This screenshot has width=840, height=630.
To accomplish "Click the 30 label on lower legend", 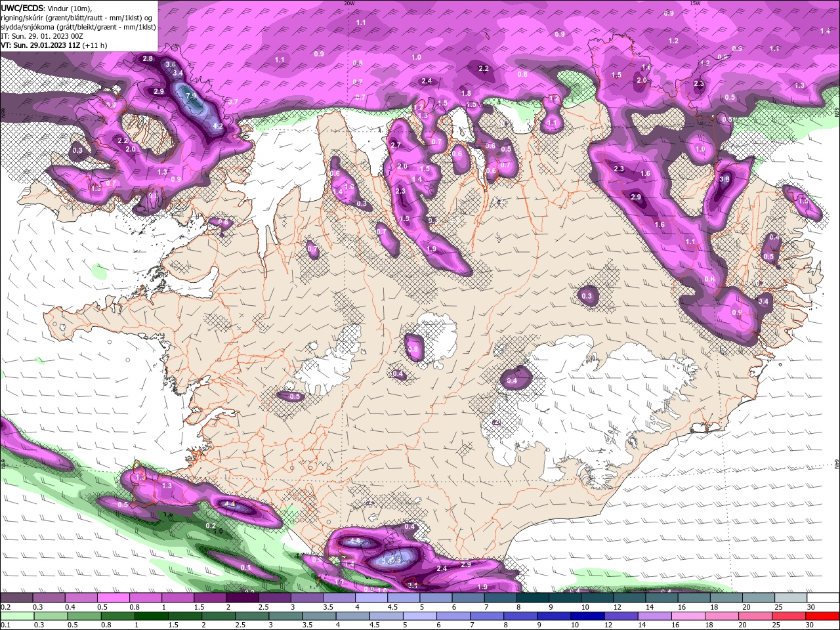I will click(x=809, y=625).
